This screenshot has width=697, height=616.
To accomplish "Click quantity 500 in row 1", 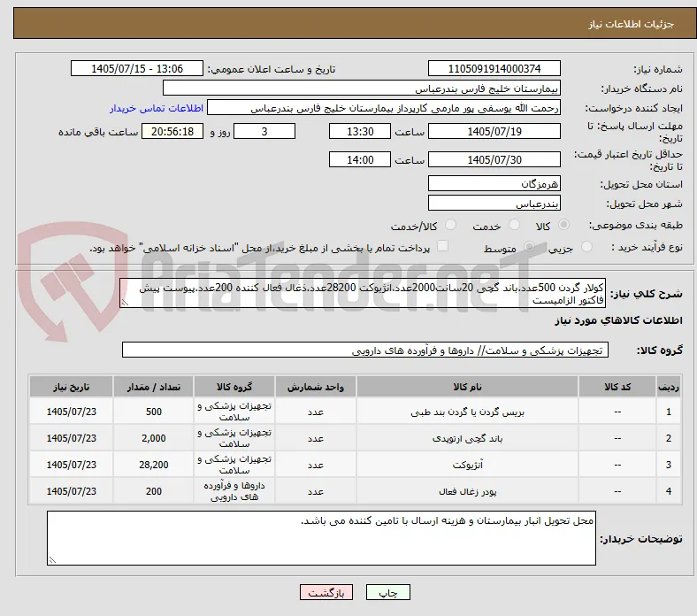I will 153,412.
